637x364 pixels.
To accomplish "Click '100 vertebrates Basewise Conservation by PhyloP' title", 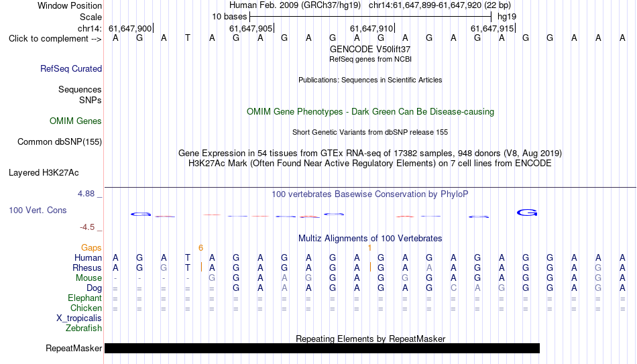I will click(x=370, y=194).
